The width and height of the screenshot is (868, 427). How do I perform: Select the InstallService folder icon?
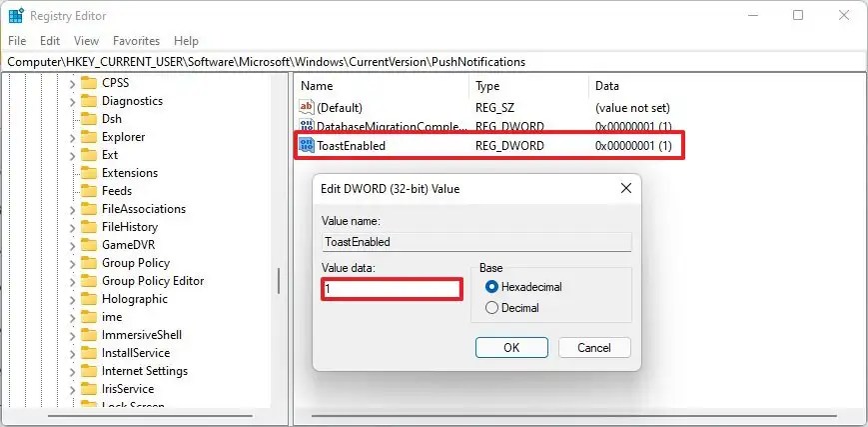pyautogui.click(x=89, y=353)
